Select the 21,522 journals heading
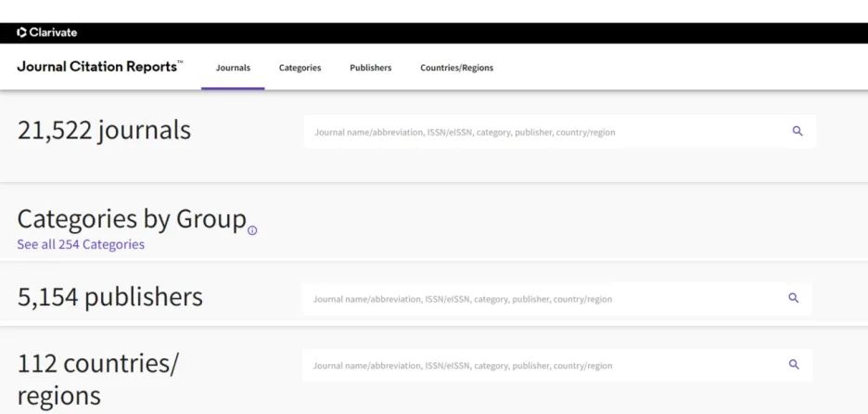 (x=104, y=131)
